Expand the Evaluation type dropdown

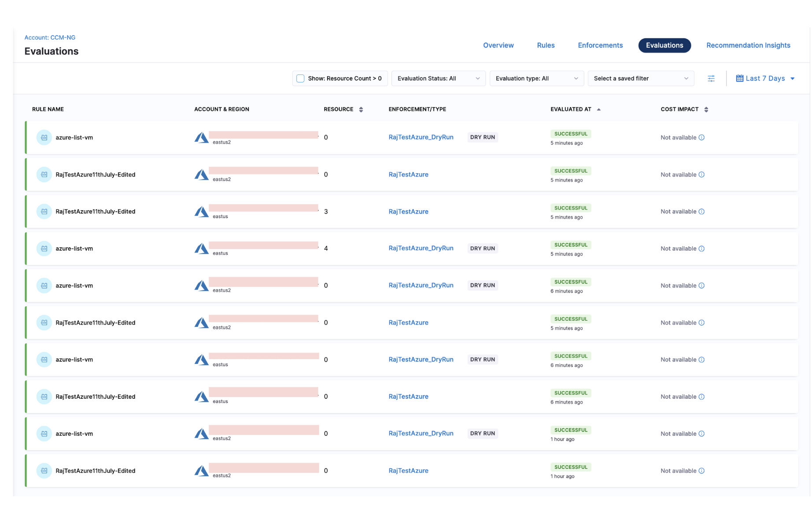point(536,78)
